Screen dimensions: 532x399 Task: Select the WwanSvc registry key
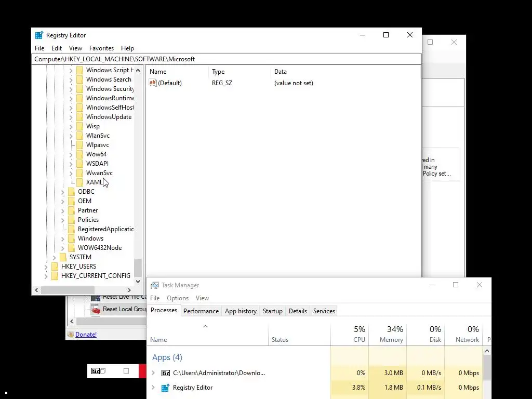99,173
